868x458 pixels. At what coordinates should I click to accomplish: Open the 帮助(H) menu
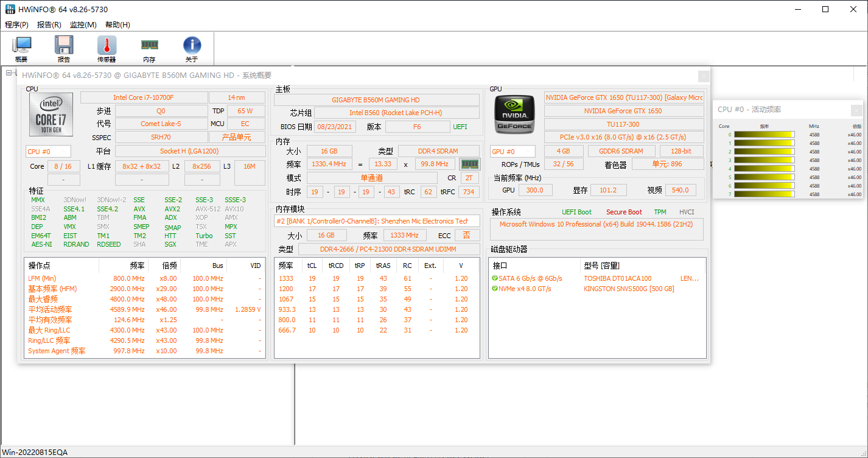[117, 25]
